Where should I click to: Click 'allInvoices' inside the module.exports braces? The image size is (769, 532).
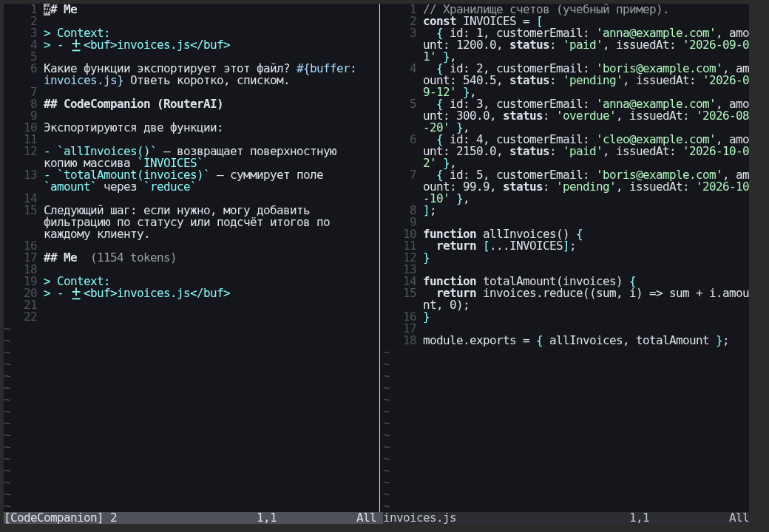pos(586,341)
